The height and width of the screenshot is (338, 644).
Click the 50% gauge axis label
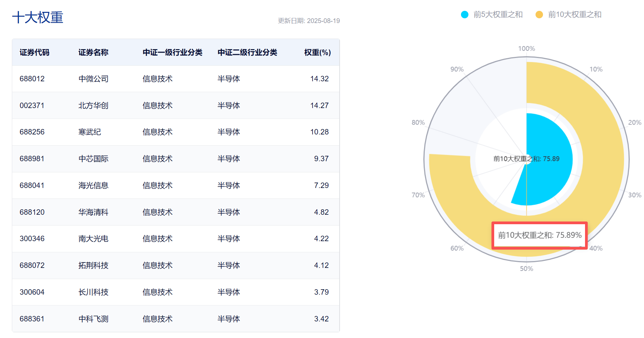(526, 269)
